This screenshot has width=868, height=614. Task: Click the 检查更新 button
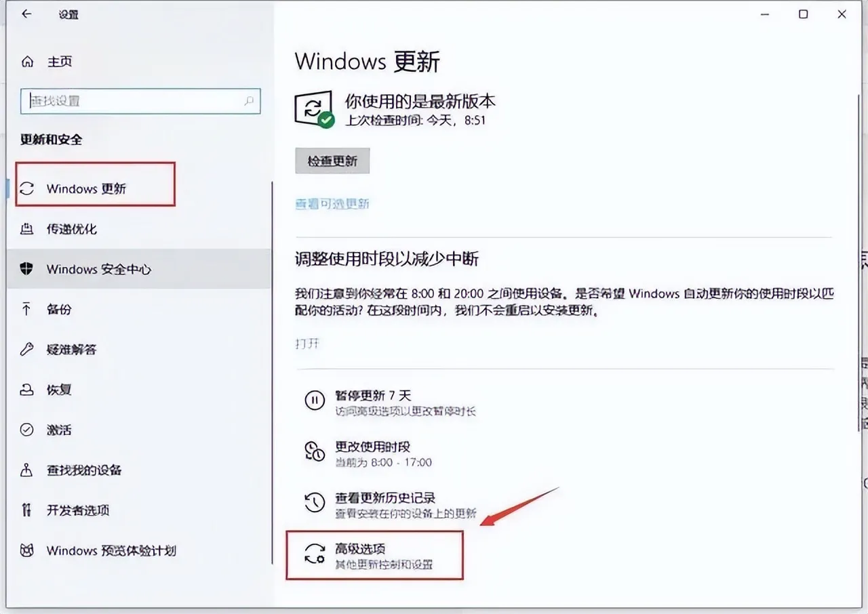pos(332,161)
